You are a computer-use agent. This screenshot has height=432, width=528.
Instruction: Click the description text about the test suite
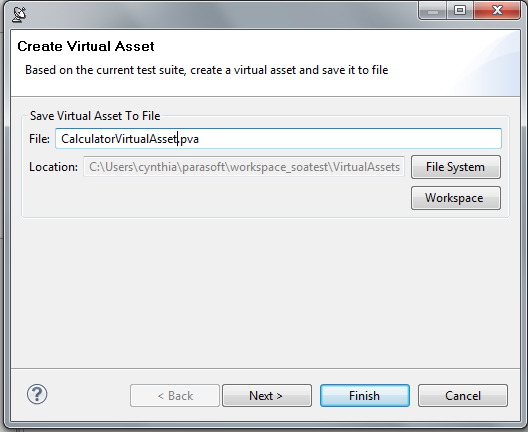pyautogui.click(x=207, y=70)
